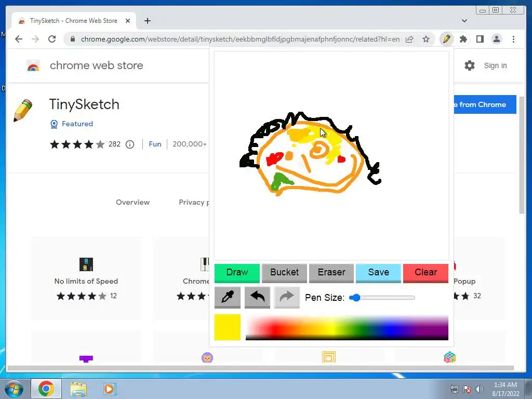Switch to the Overview tab

point(132,202)
